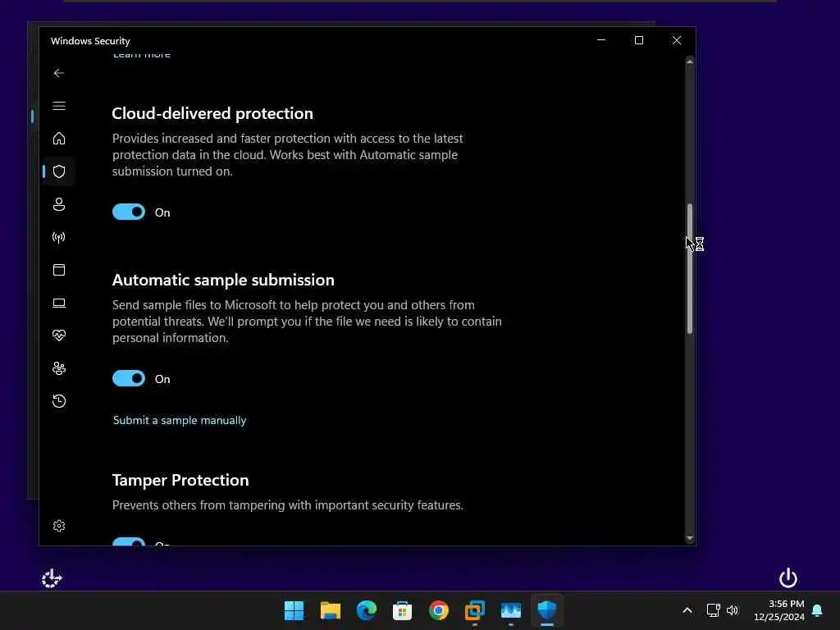The width and height of the screenshot is (840, 630).
Task: Launch Google Chrome from taskbar
Action: pyautogui.click(x=439, y=610)
